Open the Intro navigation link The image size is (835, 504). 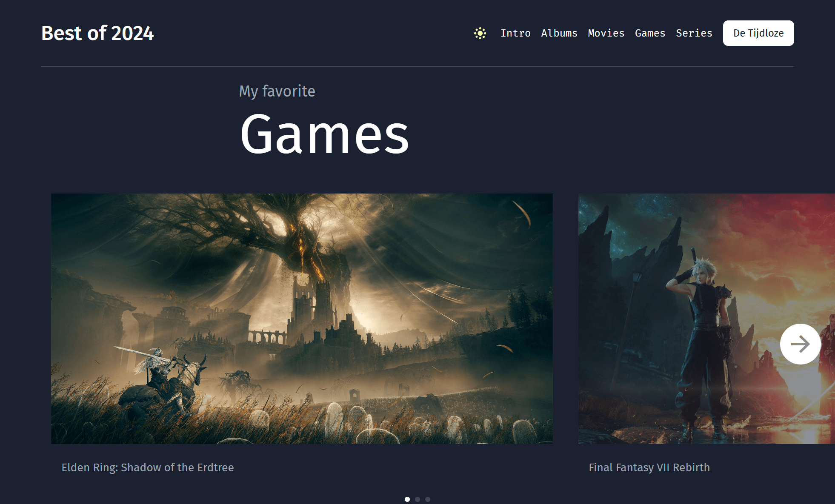pos(515,33)
